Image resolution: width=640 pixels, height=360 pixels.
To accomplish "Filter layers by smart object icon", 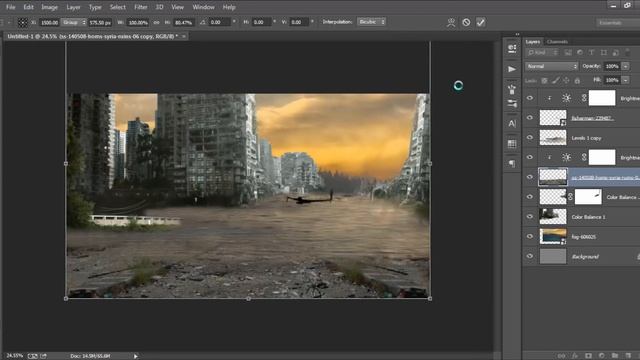I will click(x=616, y=53).
